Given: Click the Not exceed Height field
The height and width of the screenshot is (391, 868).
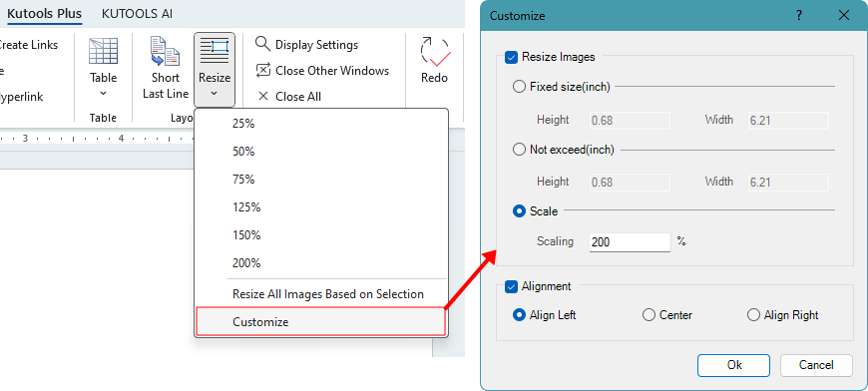Looking at the screenshot, I should (x=630, y=183).
